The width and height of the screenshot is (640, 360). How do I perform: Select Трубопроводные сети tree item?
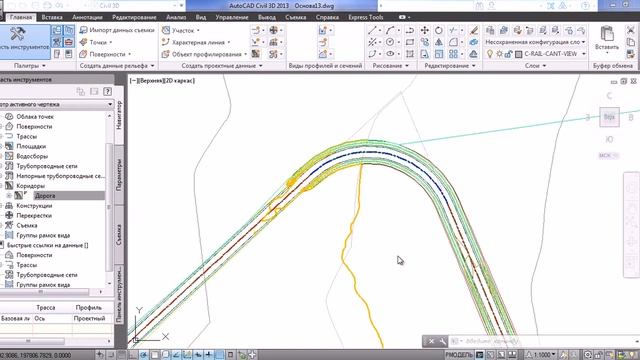point(47,166)
